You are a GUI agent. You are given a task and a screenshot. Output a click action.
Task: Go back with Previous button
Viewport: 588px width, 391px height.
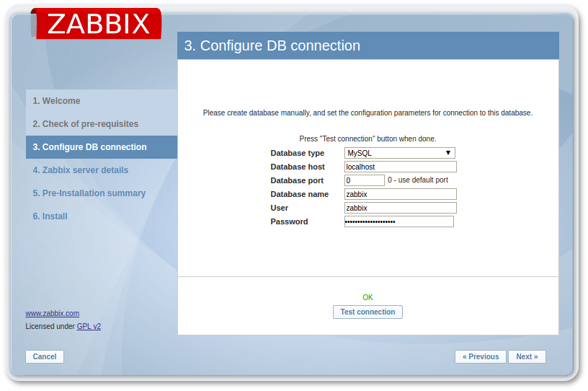481,356
